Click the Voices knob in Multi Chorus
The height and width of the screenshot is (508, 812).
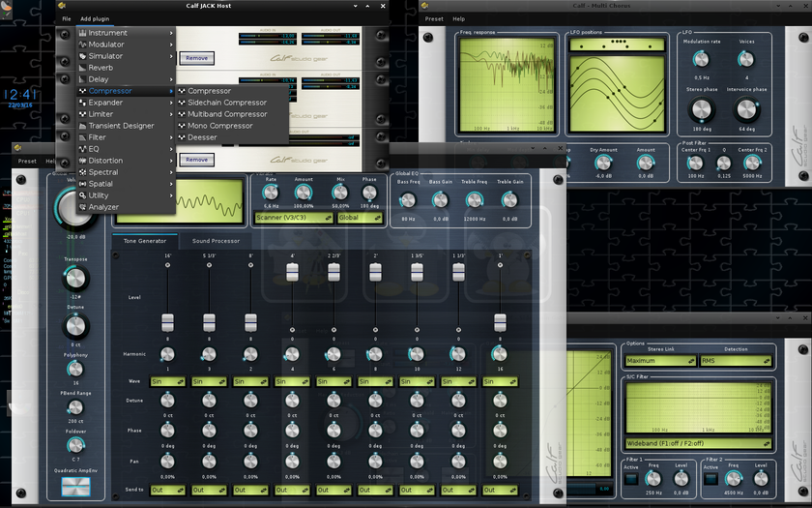click(746, 59)
